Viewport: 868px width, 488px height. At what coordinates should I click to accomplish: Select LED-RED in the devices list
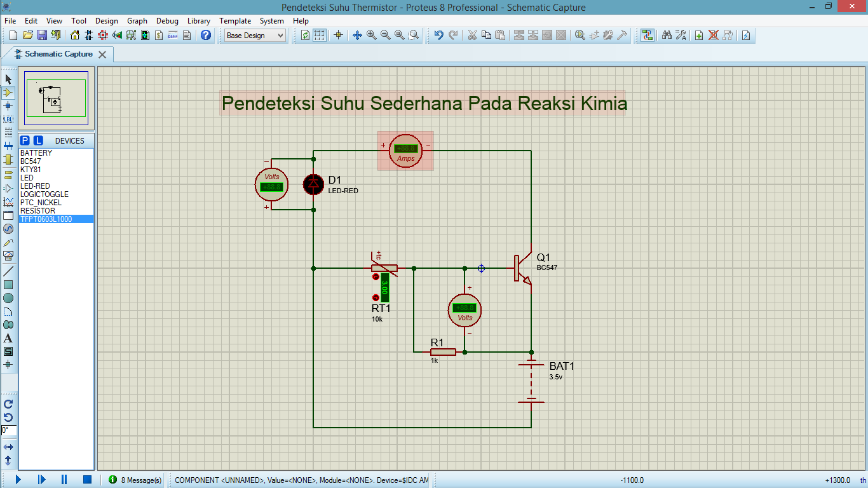tap(57, 186)
